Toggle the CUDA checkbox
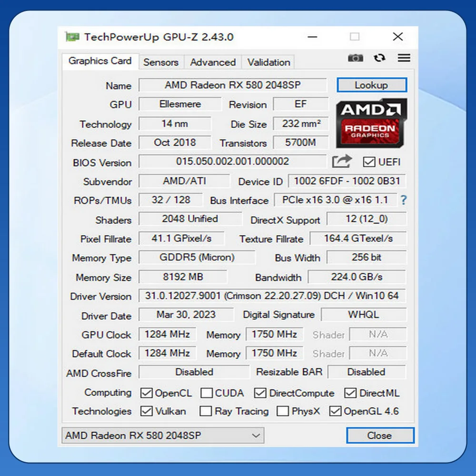 pyautogui.click(x=207, y=393)
